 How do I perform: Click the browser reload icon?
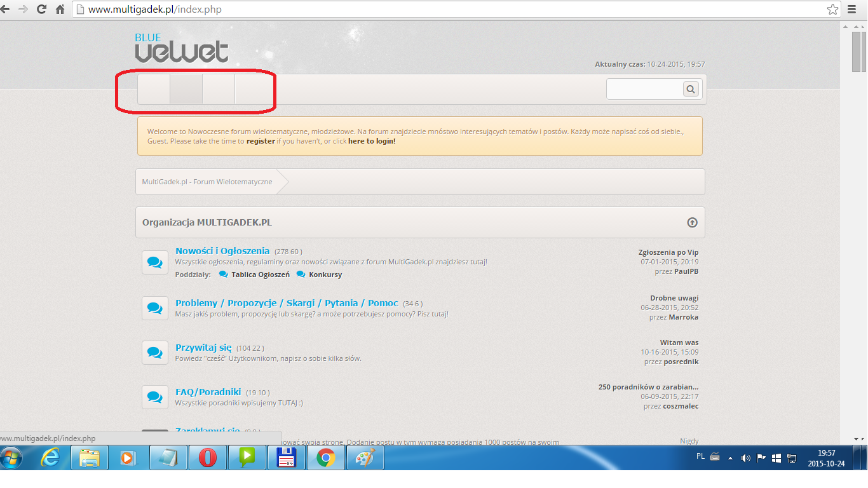(x=41, y=9)
